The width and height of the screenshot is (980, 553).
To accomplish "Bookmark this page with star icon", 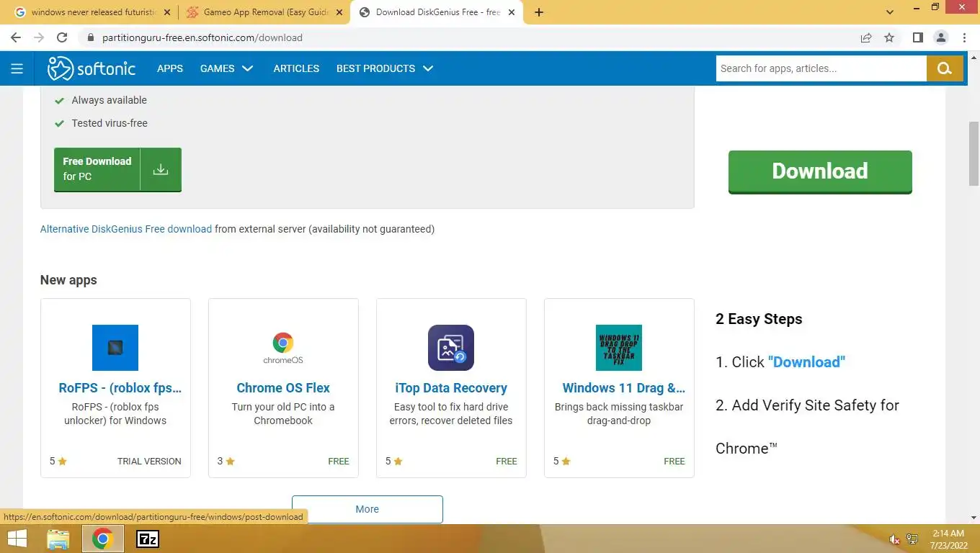I will [x=889, y=37].
